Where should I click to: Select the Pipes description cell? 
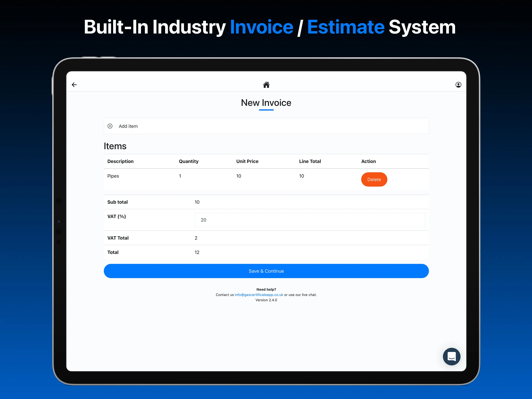113,176
